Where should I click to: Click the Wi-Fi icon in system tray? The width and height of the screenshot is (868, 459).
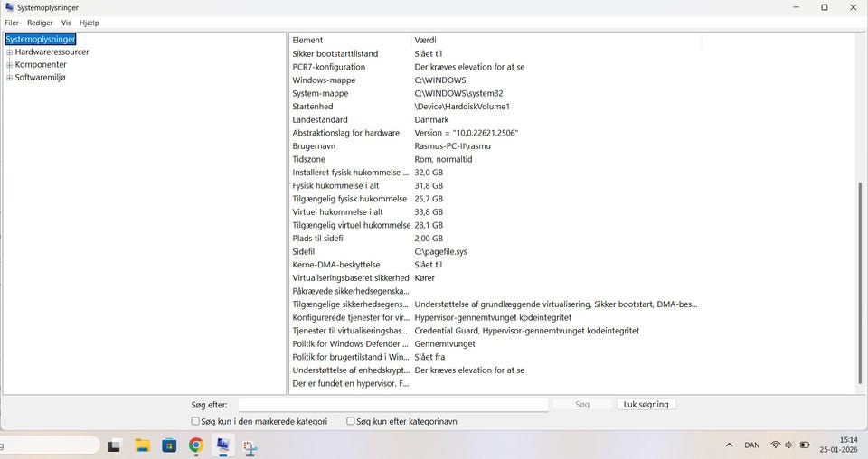click(776, 445)
